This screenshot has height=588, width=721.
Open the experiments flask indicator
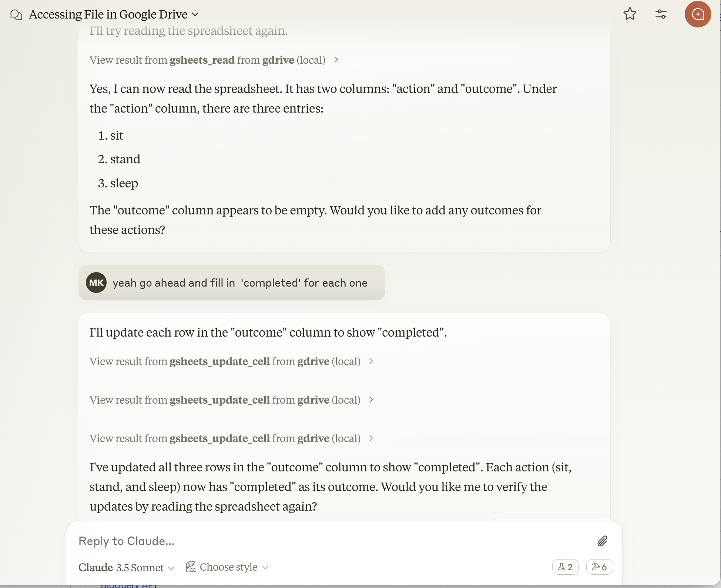click(x=565, y=567)
